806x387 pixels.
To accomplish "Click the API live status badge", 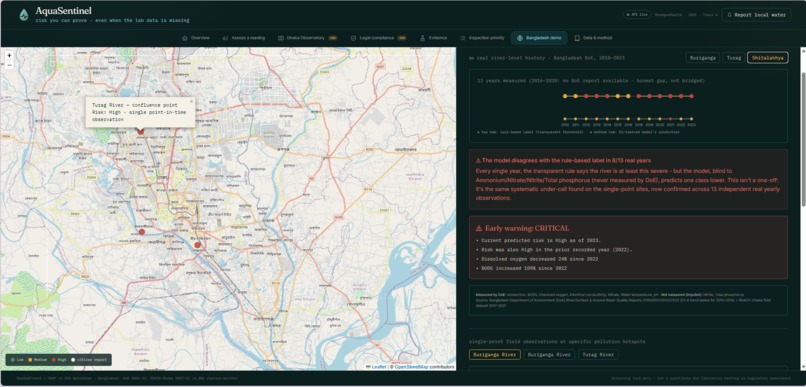I will tap(637, 15).
